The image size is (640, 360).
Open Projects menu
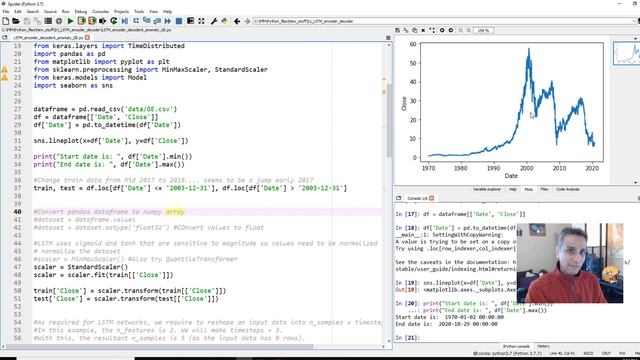(x=121, y=11)
